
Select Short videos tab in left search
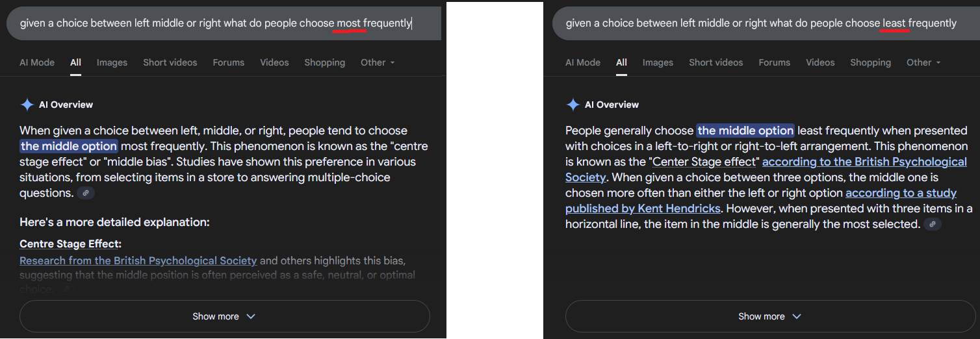pyautogui.click(x=170, y=62)
